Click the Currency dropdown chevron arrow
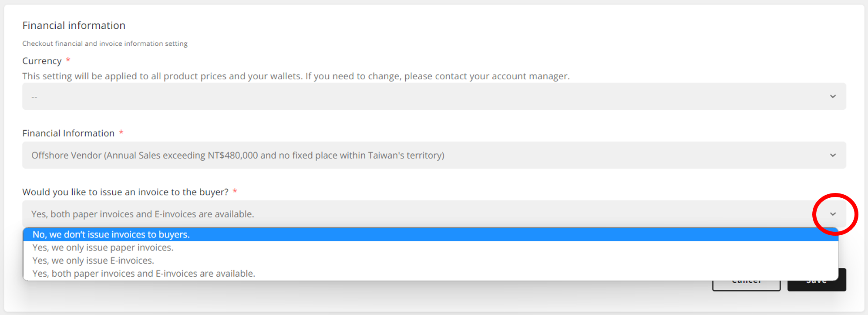This screenshot has width=868, height=315. [833, 96]
